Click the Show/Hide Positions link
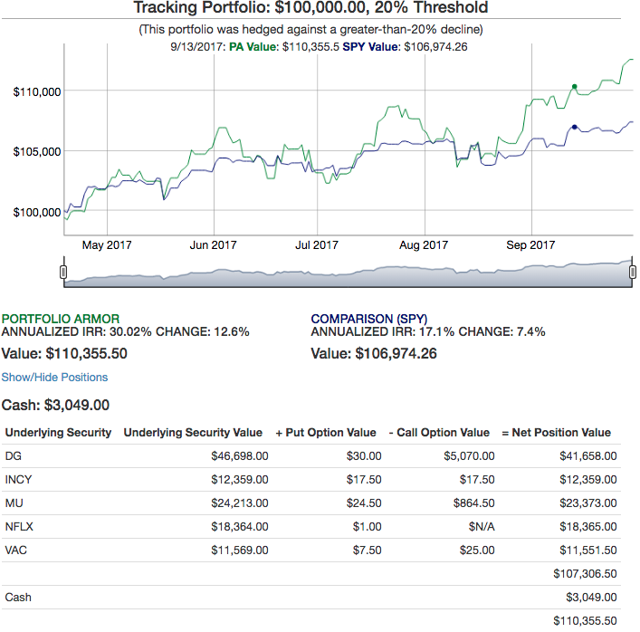Viewport: 640px width, 632px height. (x=55, y=377)
